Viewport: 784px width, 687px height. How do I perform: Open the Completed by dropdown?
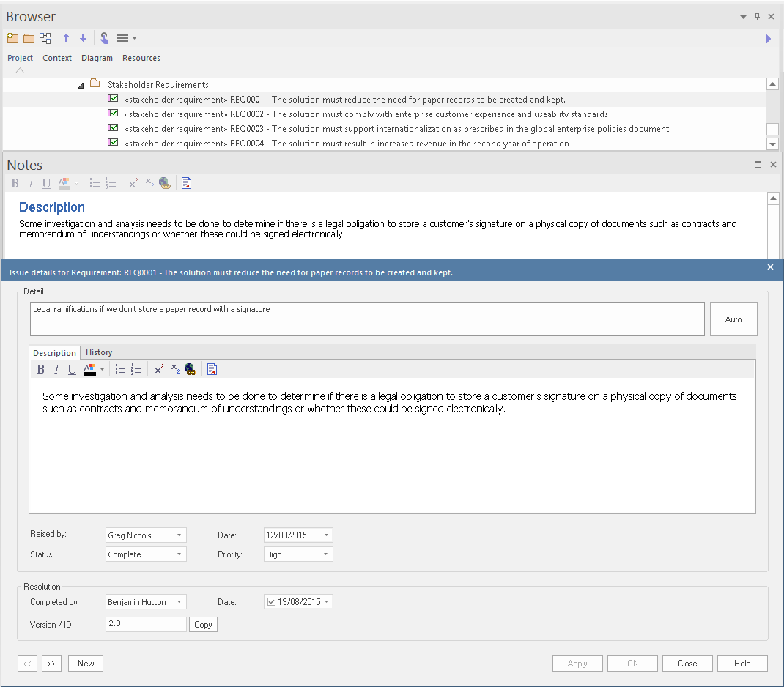click(x=179, y=602)
